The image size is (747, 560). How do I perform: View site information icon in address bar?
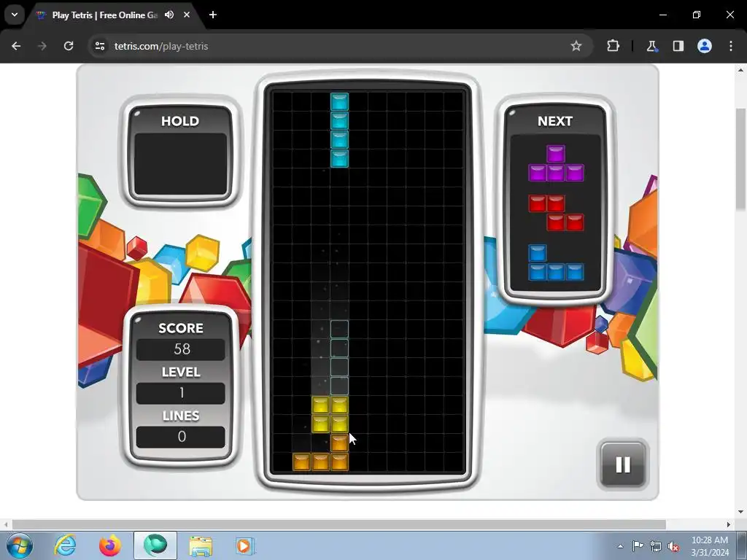[100, 46]
